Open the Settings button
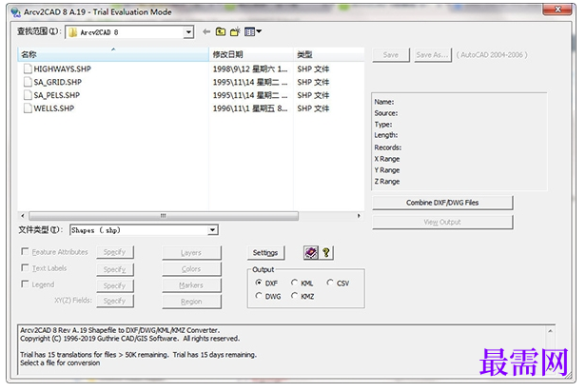 tap(265, 253)
